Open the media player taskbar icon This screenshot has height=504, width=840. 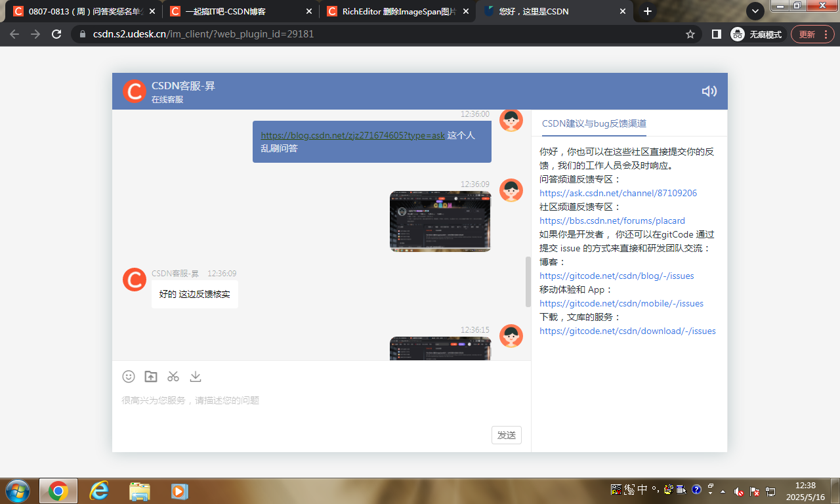point(180,491)
